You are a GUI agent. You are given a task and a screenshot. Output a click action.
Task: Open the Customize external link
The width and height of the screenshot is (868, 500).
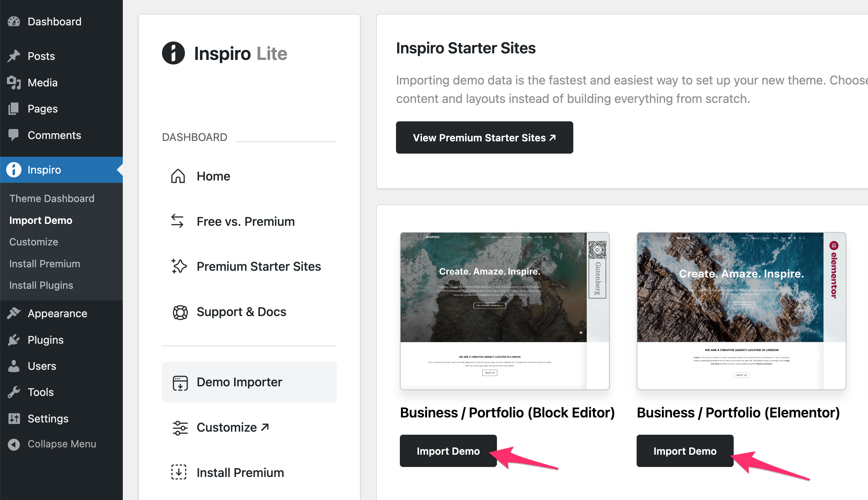click(x=232, y=427)
